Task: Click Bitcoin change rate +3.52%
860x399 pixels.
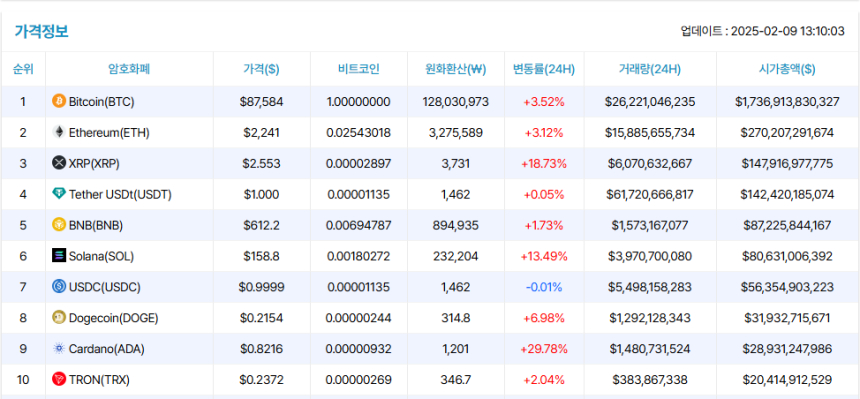Action: [x=544, y=102]
